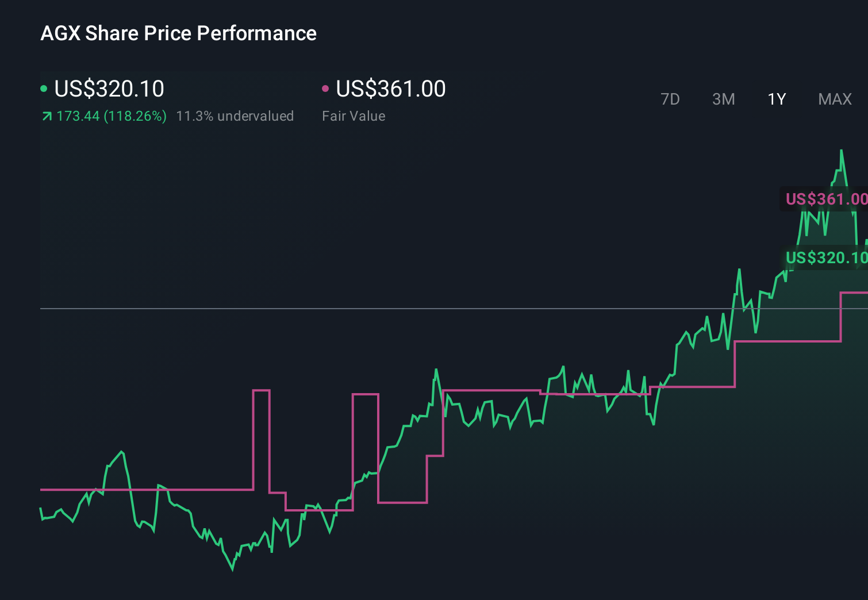Screen dimensions: 868x600
Task: Click the AGX Share Price Performance title
Action: (x=178, y=33)
